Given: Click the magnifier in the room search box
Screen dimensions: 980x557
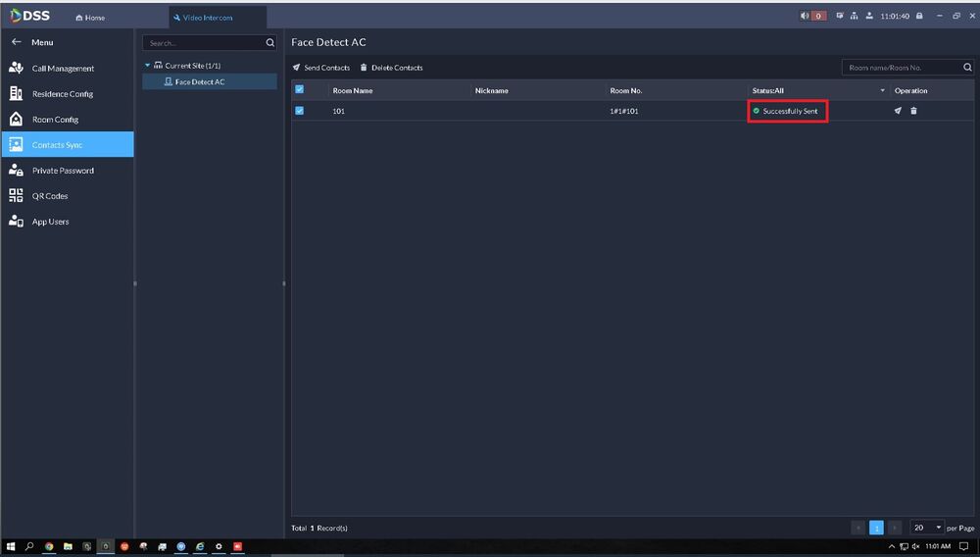Looking at the screenshot, I should 967,68.
